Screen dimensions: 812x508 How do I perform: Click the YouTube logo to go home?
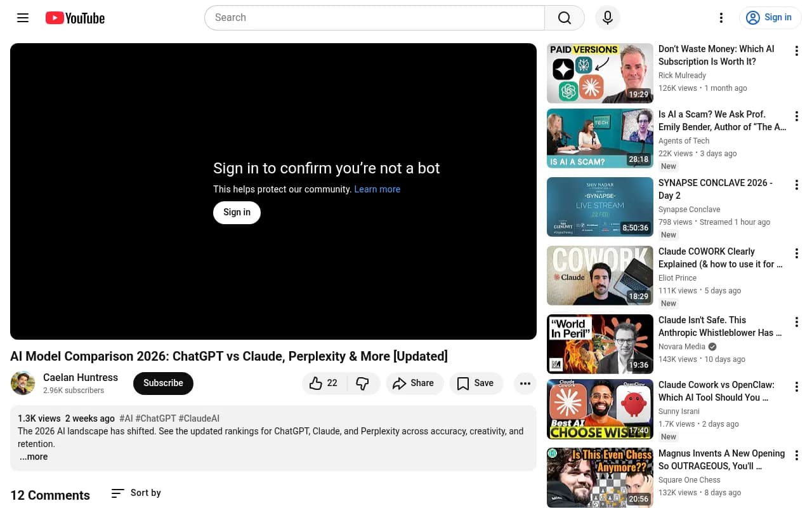74,18
